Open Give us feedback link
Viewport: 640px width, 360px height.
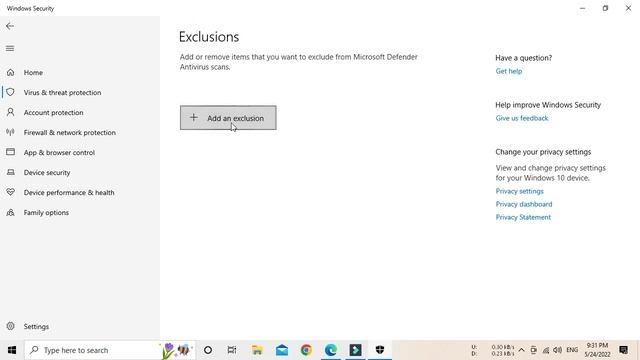tap(522, 118)
